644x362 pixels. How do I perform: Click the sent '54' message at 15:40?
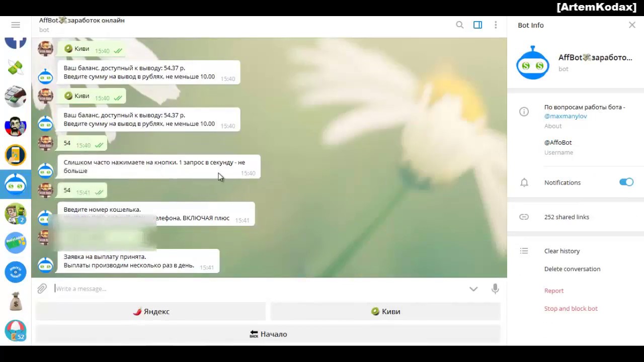click(x=82, y=143)
